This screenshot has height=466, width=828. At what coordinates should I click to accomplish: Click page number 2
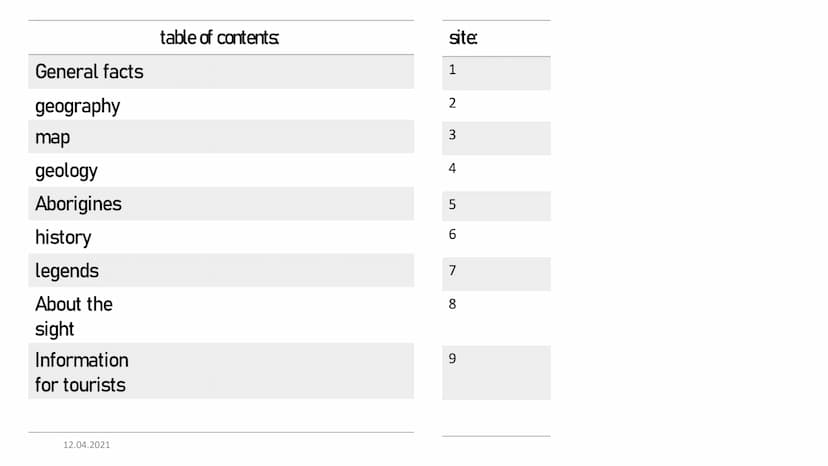tap(453, 103)
